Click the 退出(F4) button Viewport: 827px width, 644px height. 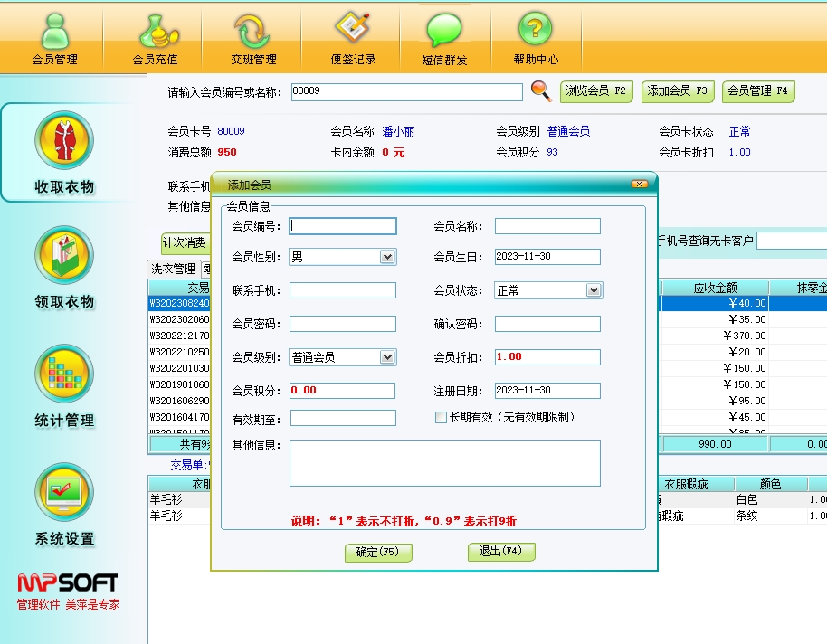[x=501, y=552]
